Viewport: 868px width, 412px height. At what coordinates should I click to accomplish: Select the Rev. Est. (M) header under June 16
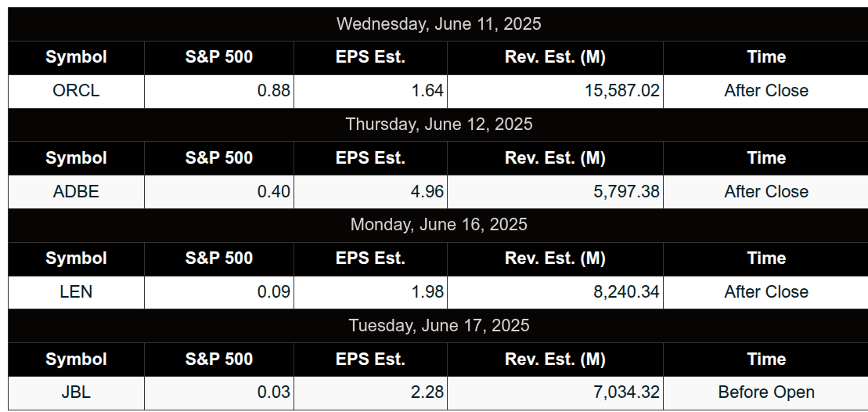555,258
